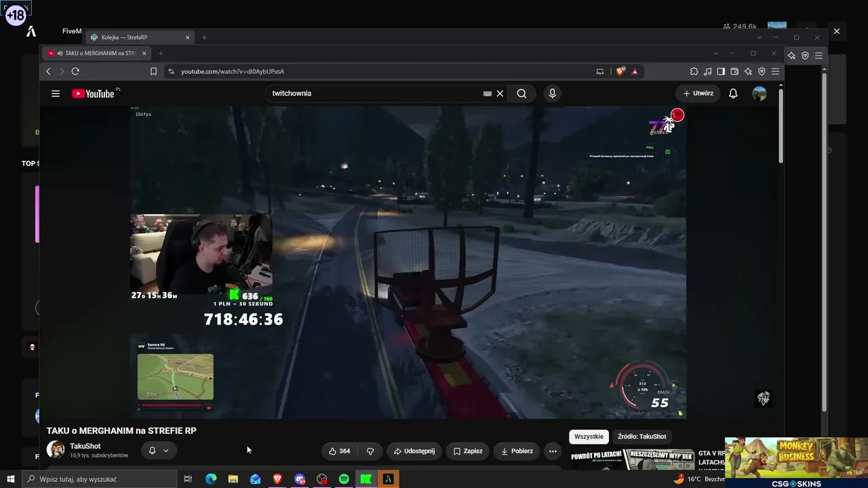Screen dimensions: 868x488
Task: Launch Microsoft Edge from the taskbar
Action: click(211, 479)
